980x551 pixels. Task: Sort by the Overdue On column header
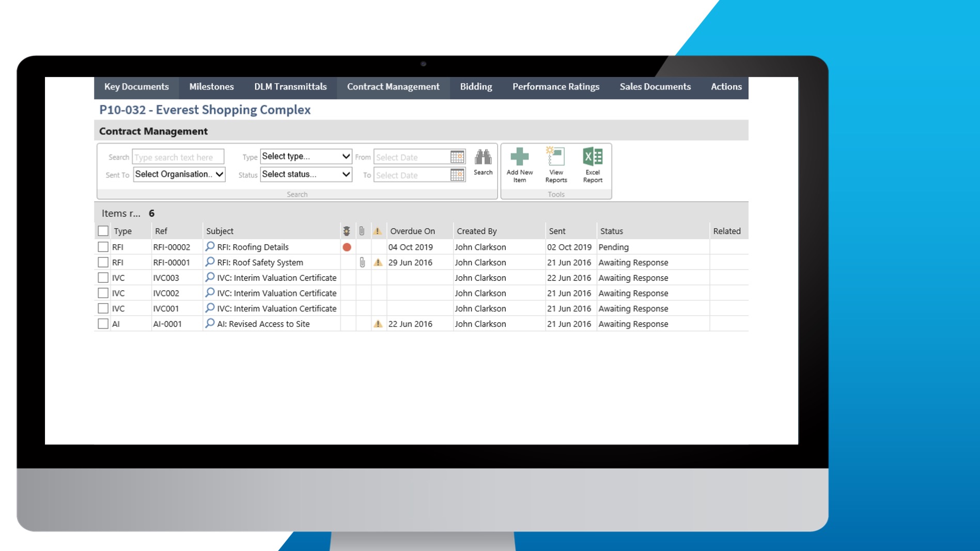point(412,231)
